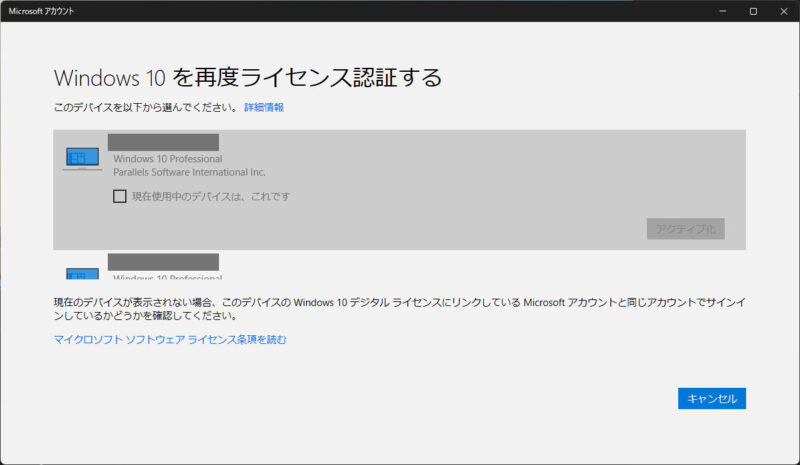The image size is (800, 465).
Task: Minimize the Microsoft アカウント window
Action: coord(722,11)
